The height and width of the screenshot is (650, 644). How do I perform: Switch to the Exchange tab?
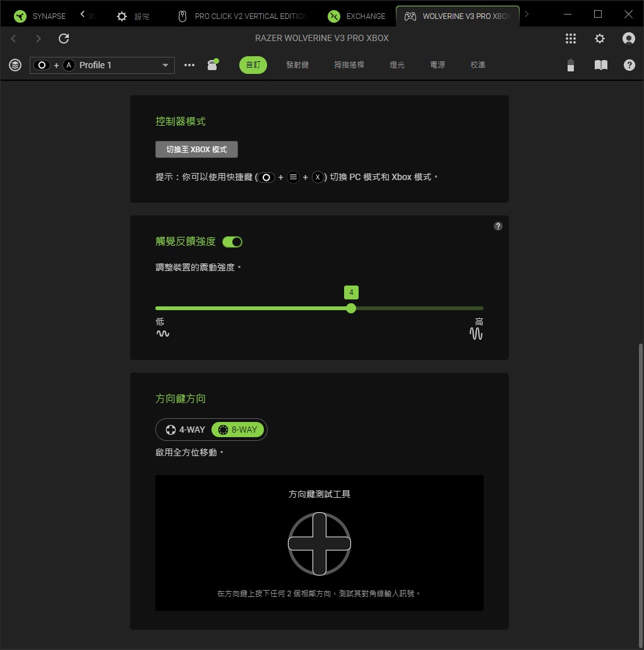[356, 16]
